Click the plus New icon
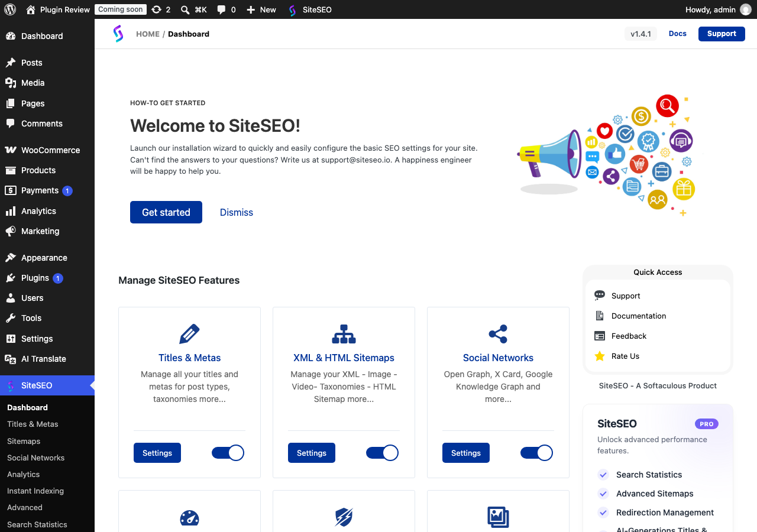Screen dimensions: 757x532 [x=251, y=9]
